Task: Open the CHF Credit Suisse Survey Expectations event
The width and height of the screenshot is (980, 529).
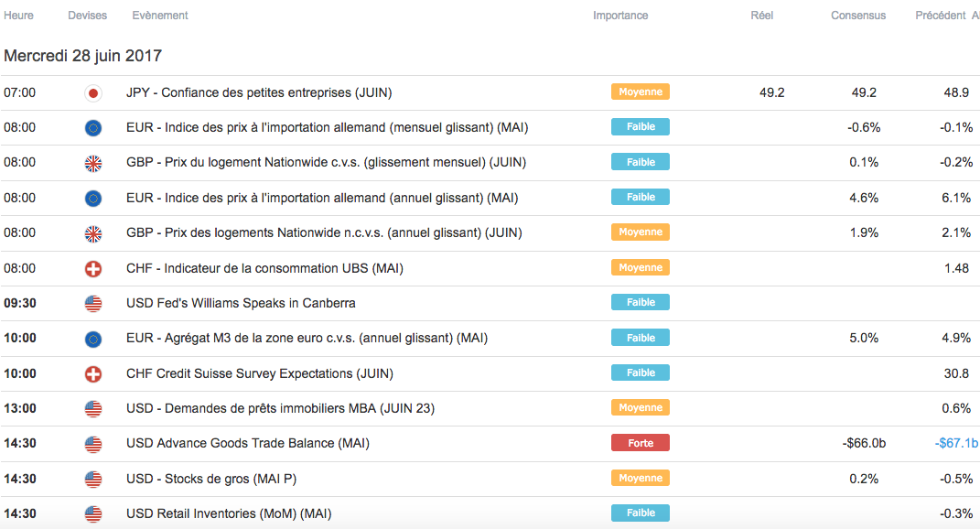Action: pos(259,373)
